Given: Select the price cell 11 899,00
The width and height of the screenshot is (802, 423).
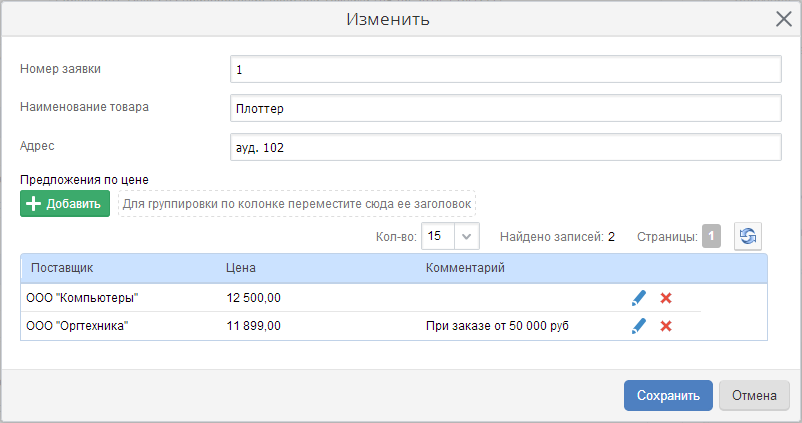Looking at the screenshot, I should coord(254,326).
